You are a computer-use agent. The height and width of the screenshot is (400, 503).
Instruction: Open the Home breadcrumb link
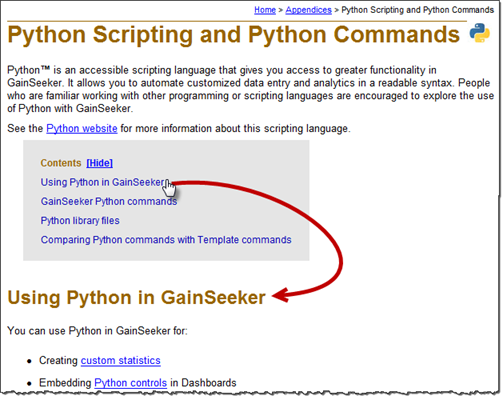[x=265, y=10]
